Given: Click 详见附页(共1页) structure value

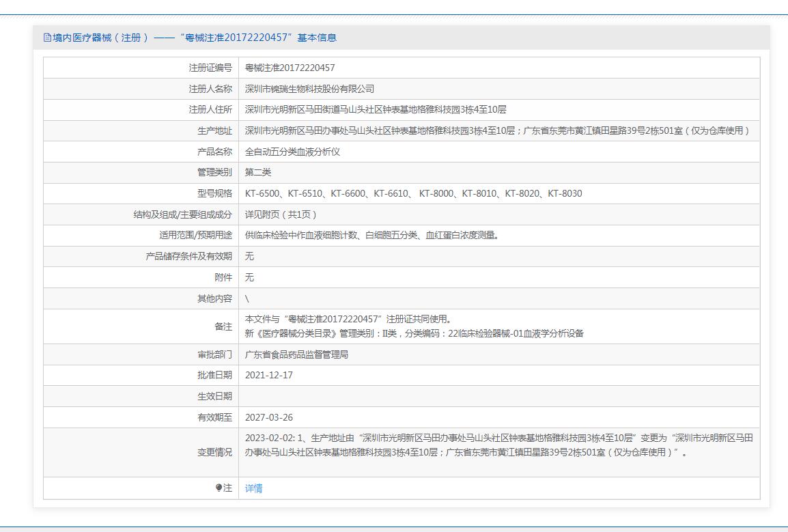Looking at the screenshot, I should [x=281, y=214].
